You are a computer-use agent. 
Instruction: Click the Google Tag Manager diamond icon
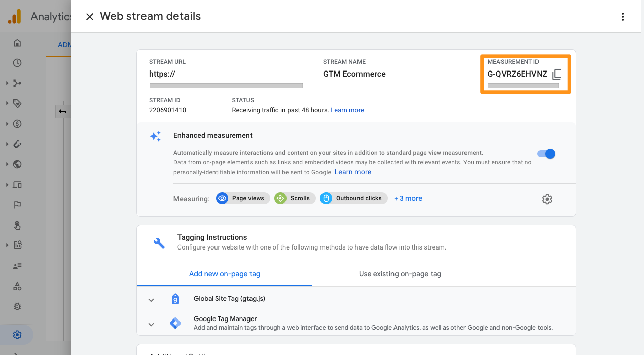coord(175,323)
